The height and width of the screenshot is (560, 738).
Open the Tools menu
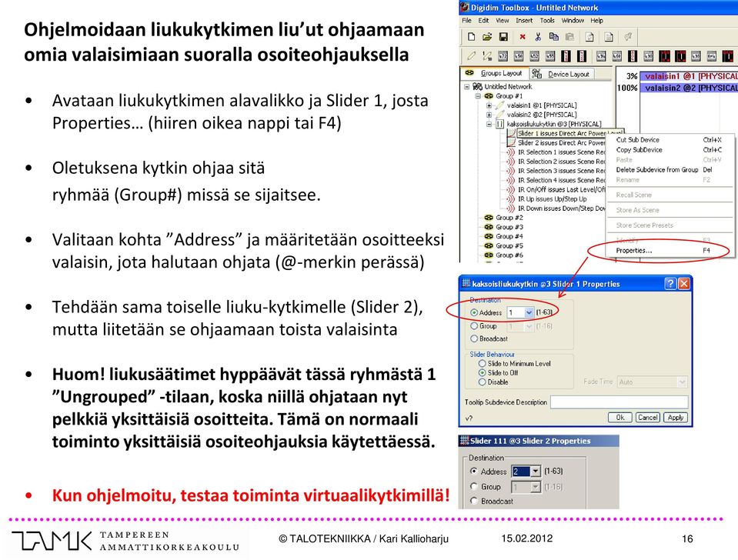(x=547, y=20)
